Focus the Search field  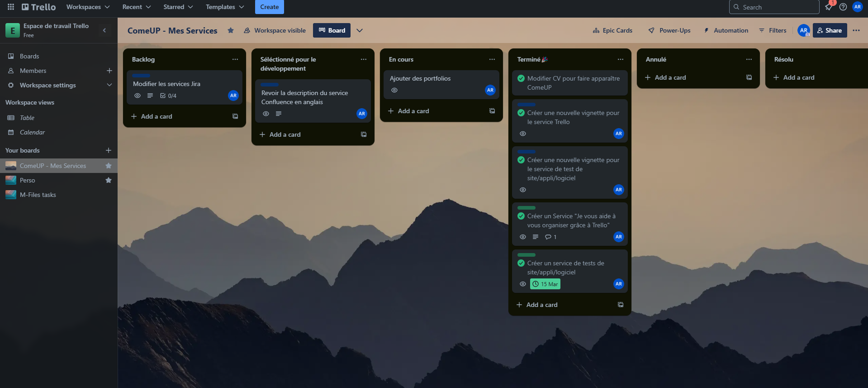pyautogui.click(x=774, y=7)
